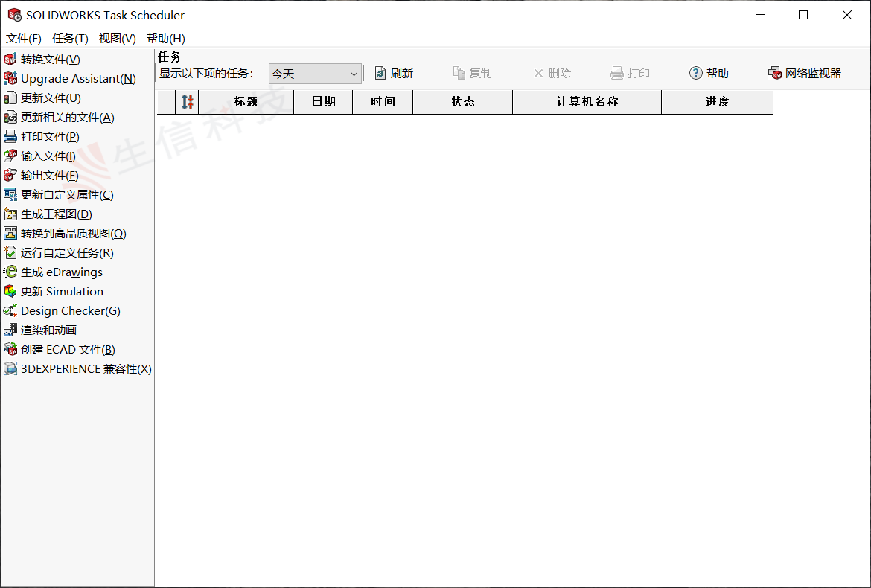Sort by the 标题 column header
The height and width of the screenshot is (588, 871).
pos(246,102)
